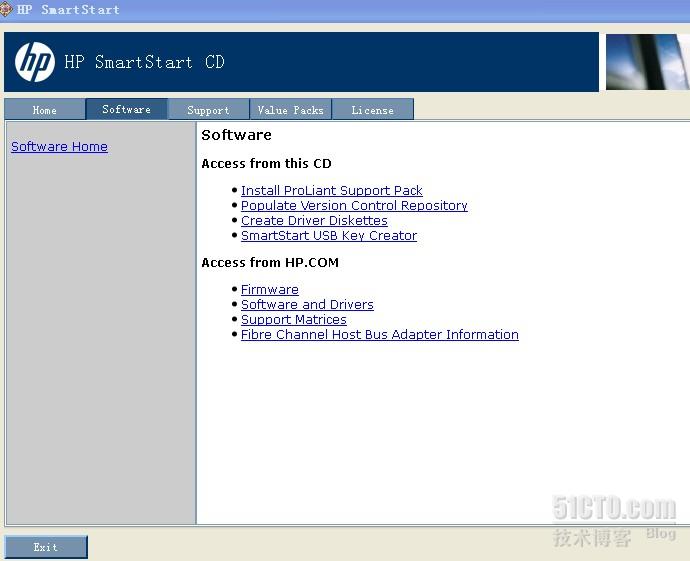The image size is (690, 561).
Task: Open the Value Packs tab
Action: point(290,110)
